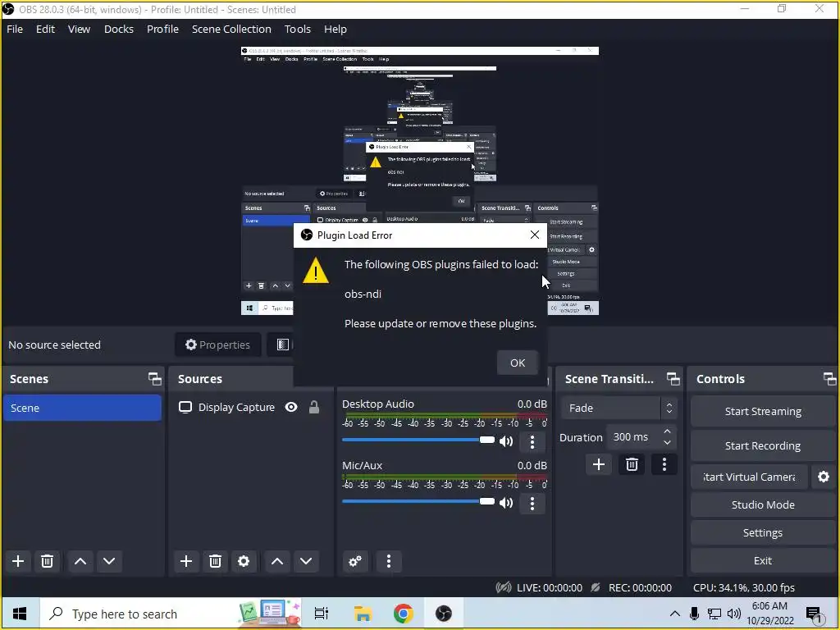Add a configurable transition

point(598,464)
